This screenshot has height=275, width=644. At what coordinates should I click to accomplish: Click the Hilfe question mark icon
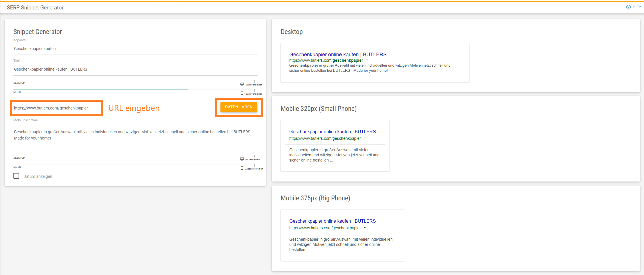click(x=628, y=7)
